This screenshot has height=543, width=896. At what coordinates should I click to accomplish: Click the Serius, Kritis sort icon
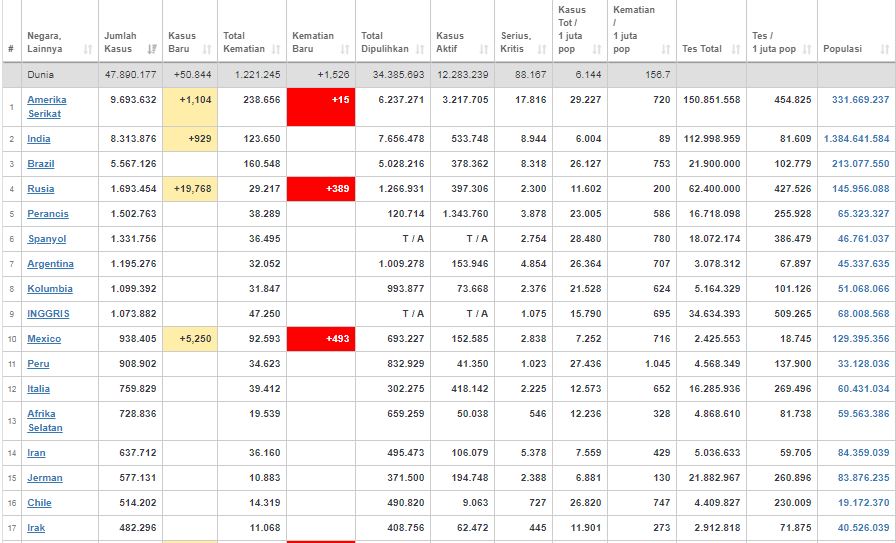click(x=542, y=49)
